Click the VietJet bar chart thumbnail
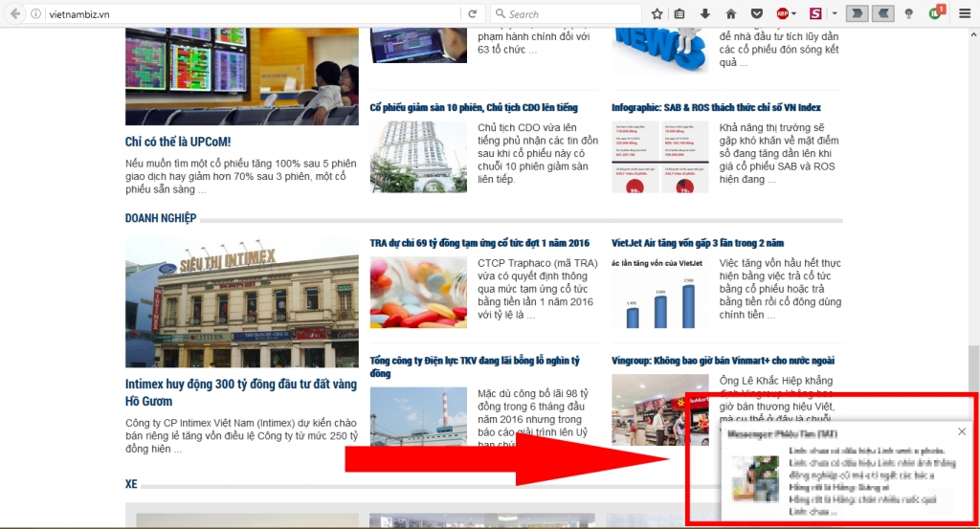 point(660,293)
